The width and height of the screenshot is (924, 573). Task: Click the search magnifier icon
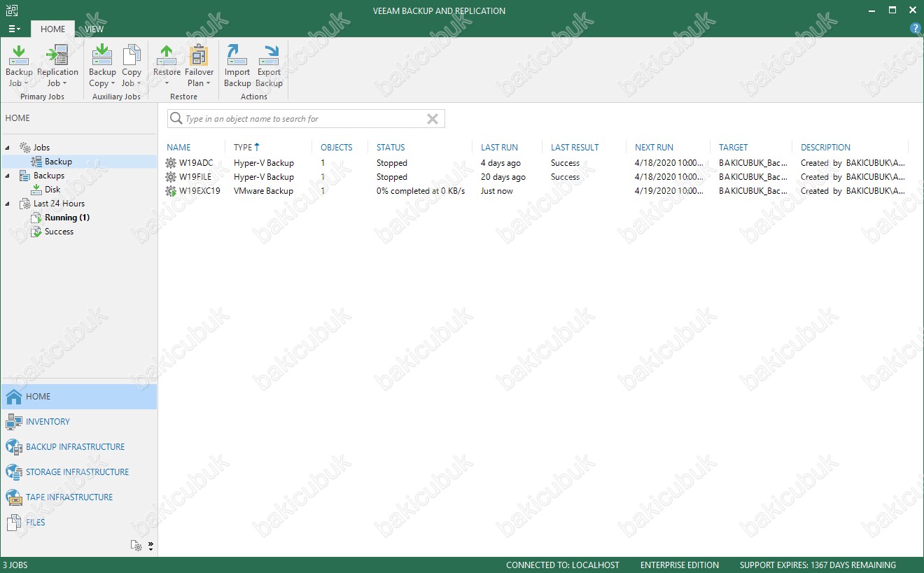(176, 119)
